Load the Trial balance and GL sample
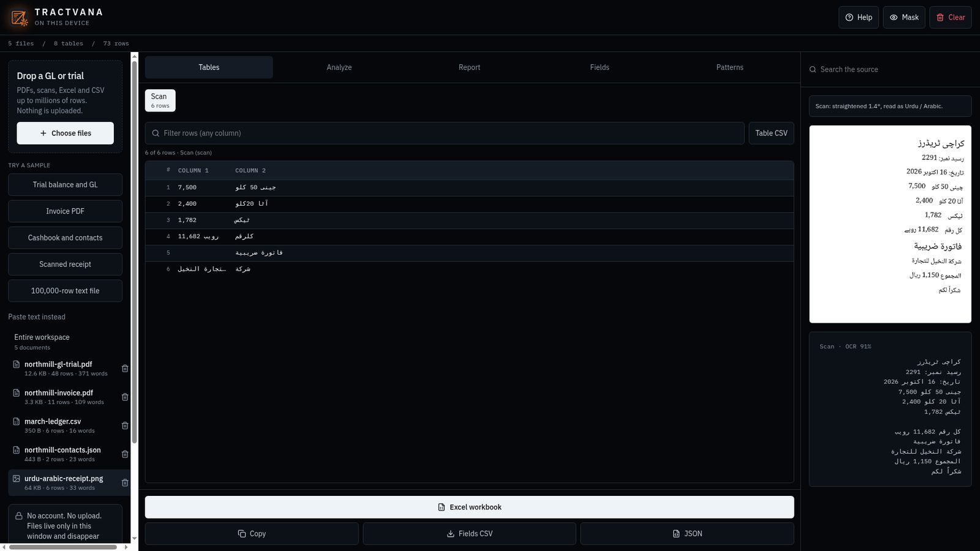The height and width of the screenshot is (551, 980). (65, 184)
